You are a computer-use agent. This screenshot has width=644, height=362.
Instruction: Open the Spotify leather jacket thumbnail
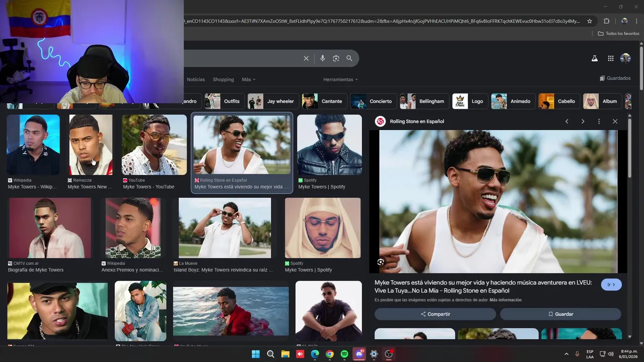click(330, 145)
